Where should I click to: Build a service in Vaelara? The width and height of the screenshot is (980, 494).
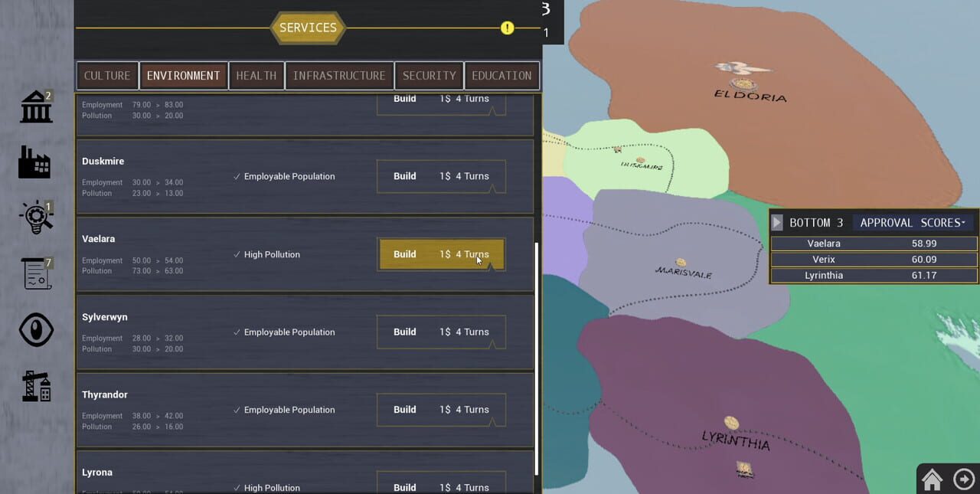(441, 254)
